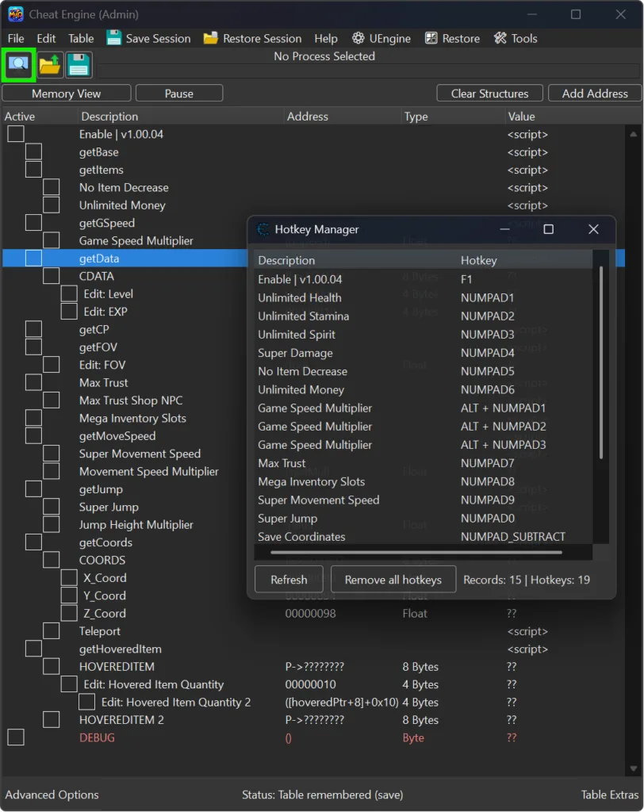
Task: Open the Edit menu
Action: tap(46, 38)
